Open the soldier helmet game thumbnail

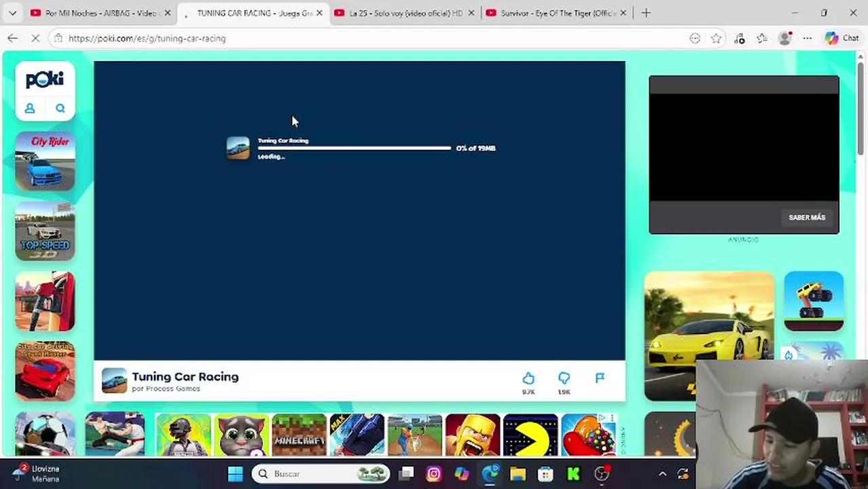point(183,435)
